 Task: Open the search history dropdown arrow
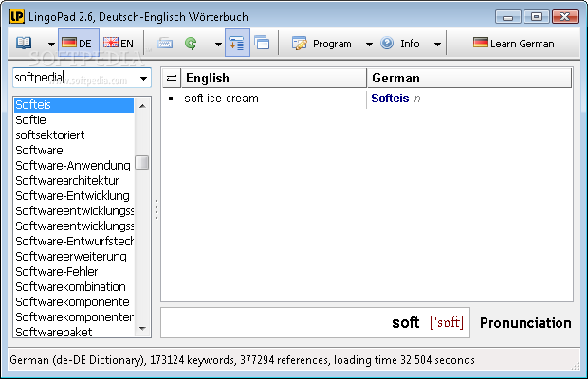tap(143, 79)
